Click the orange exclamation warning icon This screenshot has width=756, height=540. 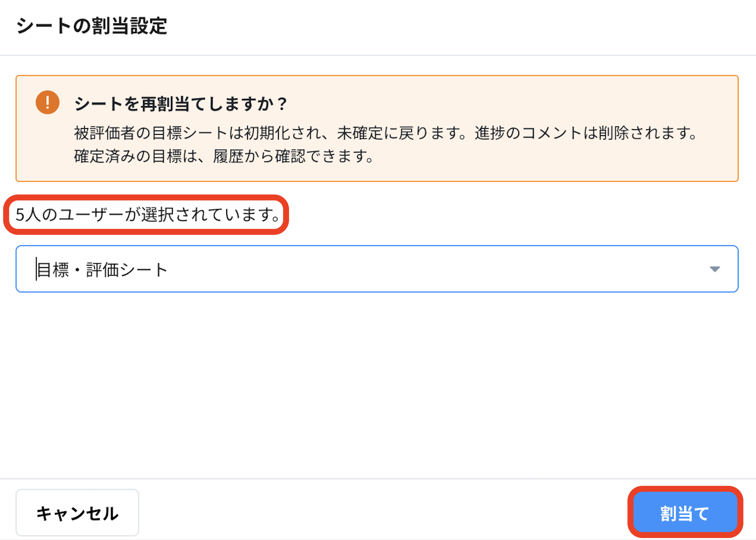(47, 102)
